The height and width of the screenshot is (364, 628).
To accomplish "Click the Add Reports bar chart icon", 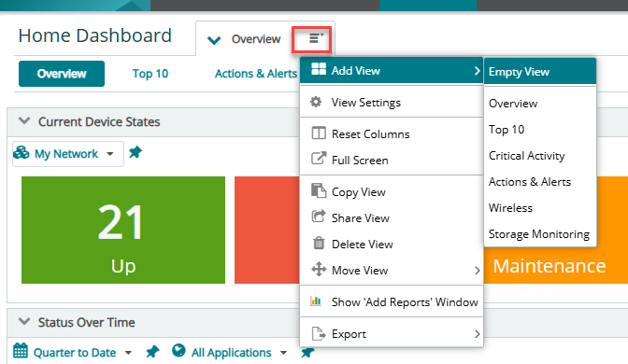I will point(316,301).
